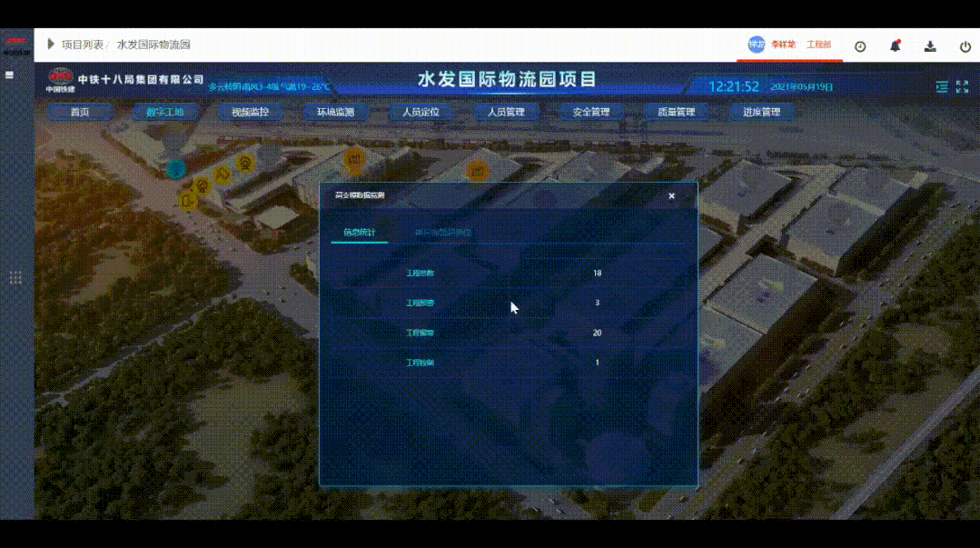Click the download icon in top bar
980x548 pixels.
pos(930,46)
